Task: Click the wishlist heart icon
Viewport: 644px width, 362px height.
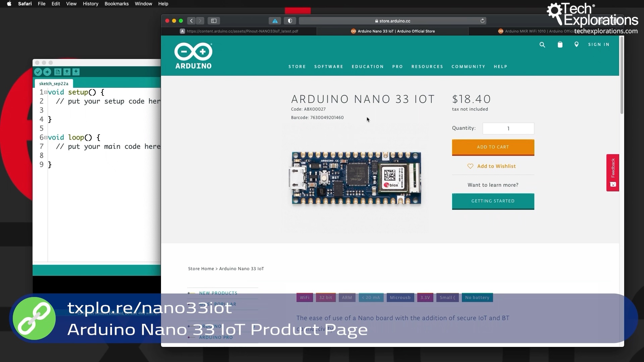Action: [470, 166]
